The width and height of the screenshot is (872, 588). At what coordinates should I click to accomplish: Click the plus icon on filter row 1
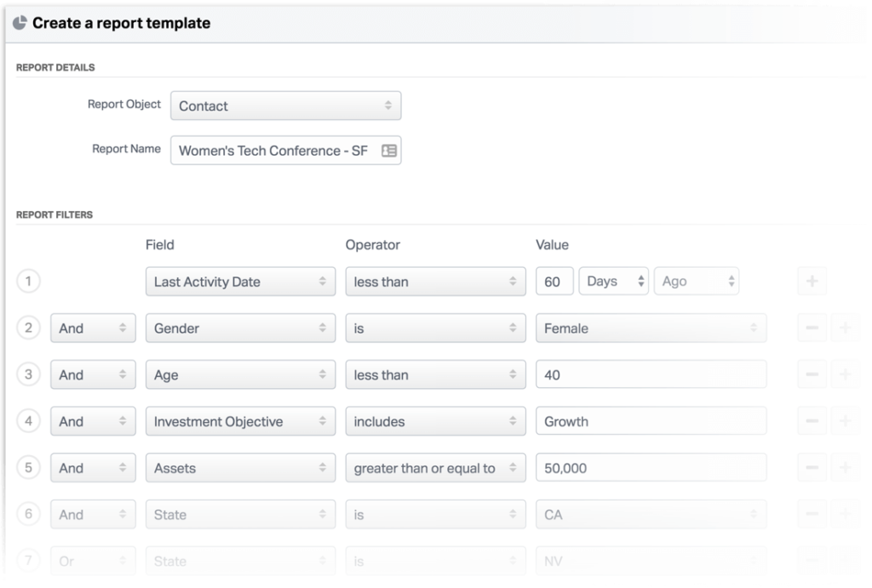point(812,281)
